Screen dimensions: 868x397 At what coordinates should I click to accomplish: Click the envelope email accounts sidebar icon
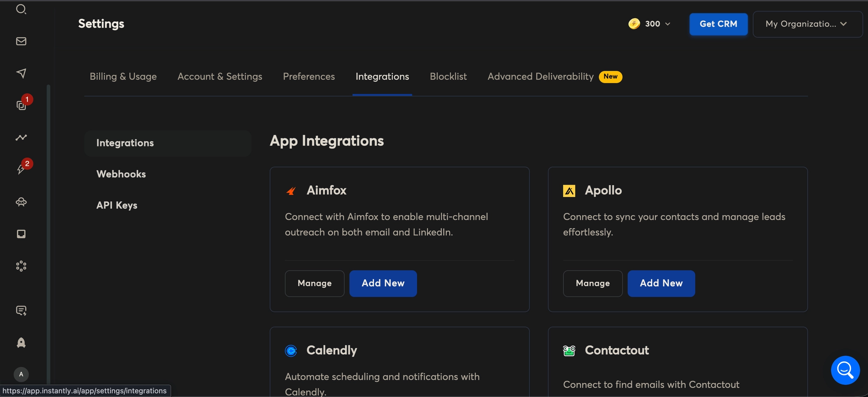pyautogui.click(x=21, y=41)
